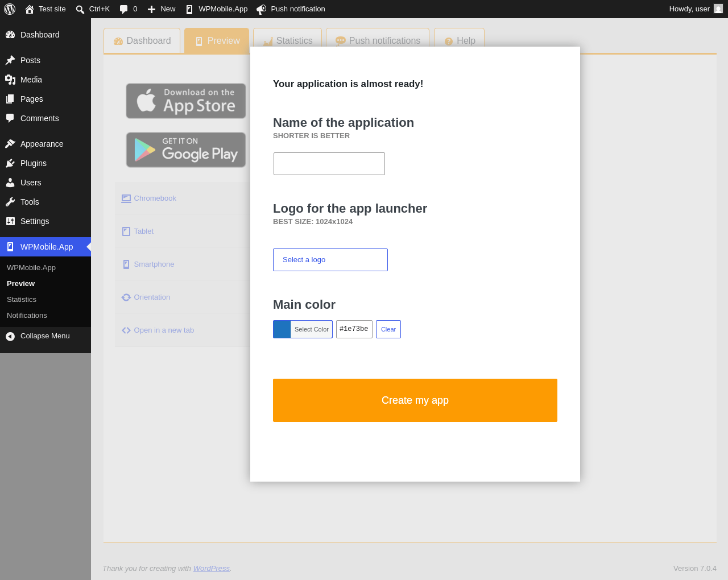Select the Chromebook preview link
The width and height of the screenshot is (728, 580).
click(x=155, y=198)
